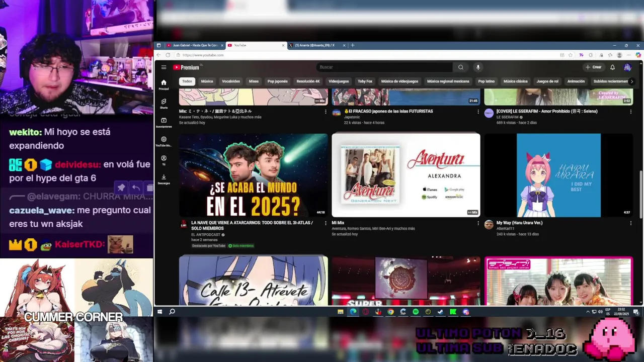Open YouTube notifications bell
This screenshot has height=362, width=644.
pyautogui.click(x=612, y=67)
